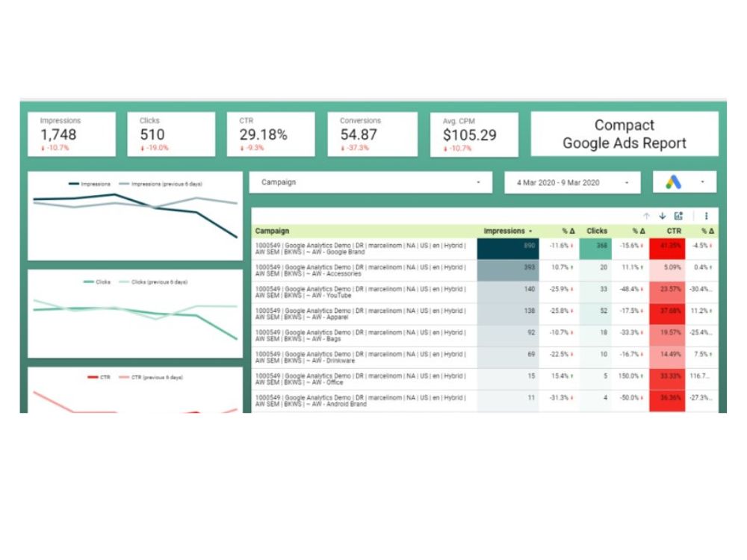Viewport: 747px width, 560px height.
Task: Click the 19.57% CTR cell
Action: tap(667, 336)
